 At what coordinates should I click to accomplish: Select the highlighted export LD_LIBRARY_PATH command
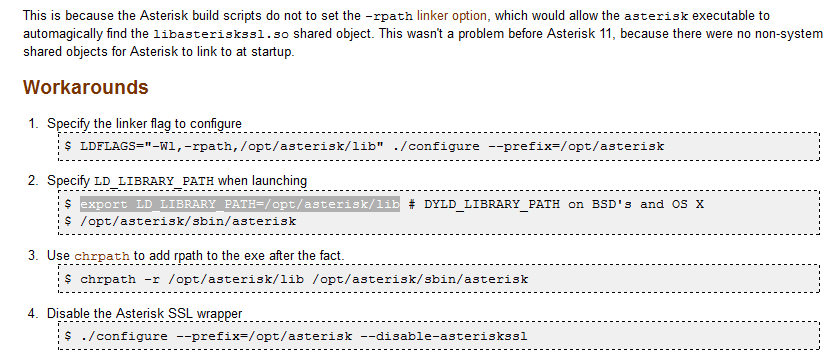point(240,204)
